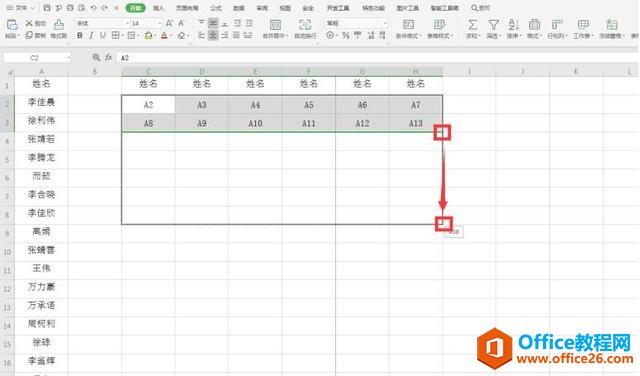This screenshot has width=640, height=376.
Task: Open the 公式 (Formulas) tab
Action: [216, 8]
